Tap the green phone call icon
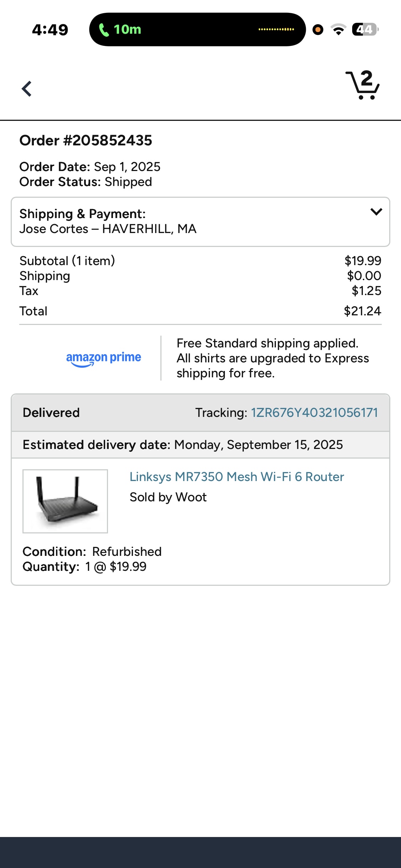The width and height of the screenshot is (401, 868). [x=104, y=30]
